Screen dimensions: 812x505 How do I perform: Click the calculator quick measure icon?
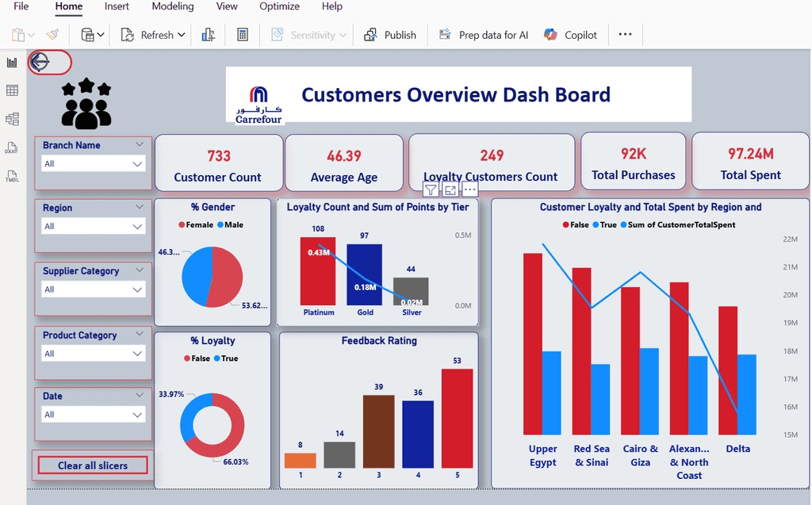[x=243, y=35]
